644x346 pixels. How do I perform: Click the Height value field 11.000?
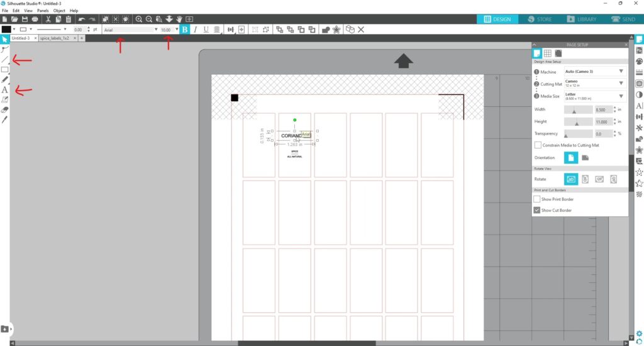[x=603, y=121]
